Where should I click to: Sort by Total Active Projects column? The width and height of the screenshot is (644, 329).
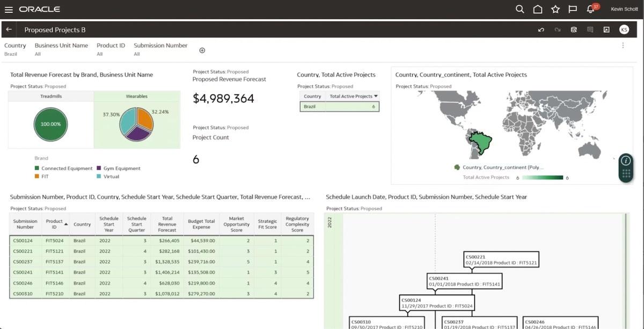tap(353, 97)
